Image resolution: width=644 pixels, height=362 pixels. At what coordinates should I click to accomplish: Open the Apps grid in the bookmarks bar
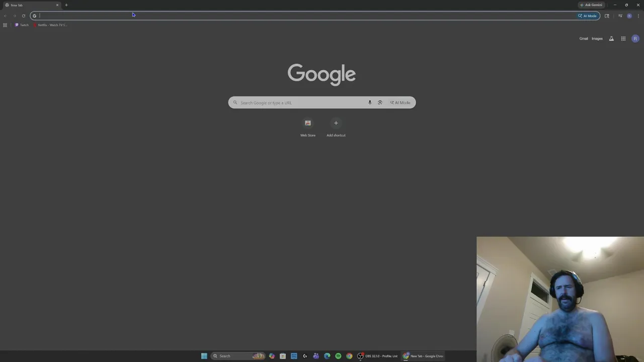[5, 25]
